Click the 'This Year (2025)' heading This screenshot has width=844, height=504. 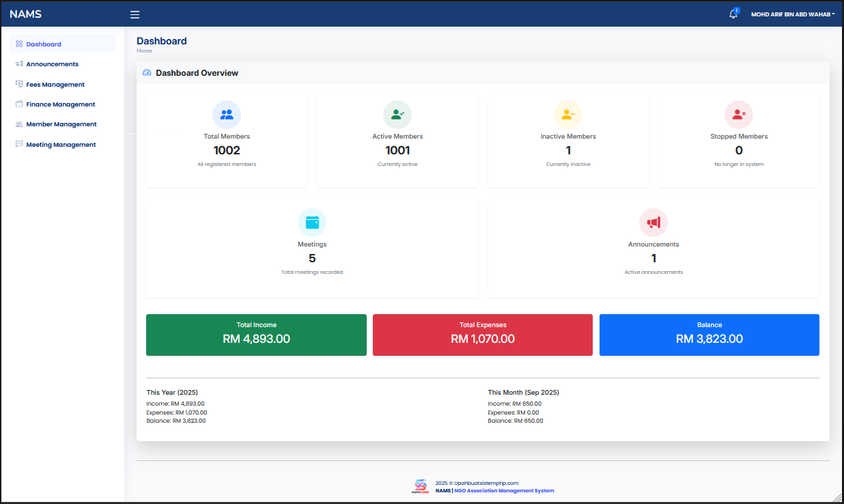pyautogui.click(x=172, y=393)
